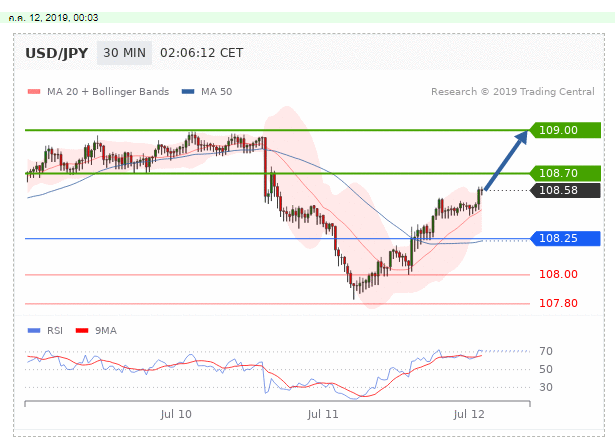Select the 30 MIN timeframe box
The image size is (615, 448).
124,53
